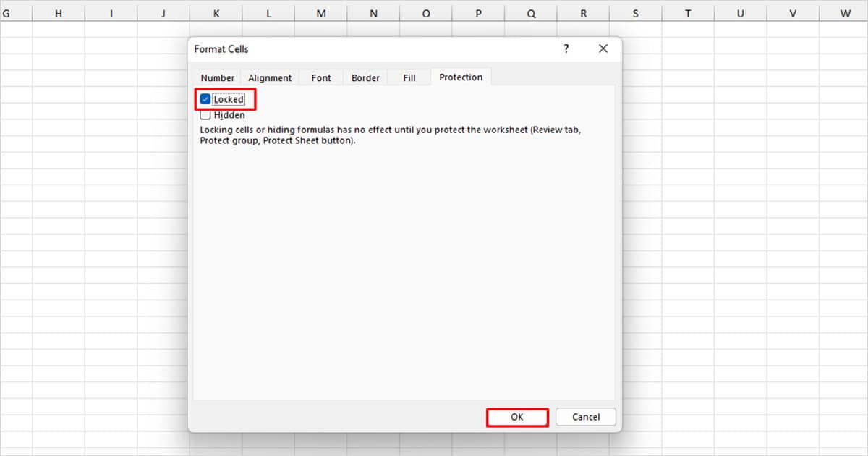Confirm changes with the OK button

pos(517,417)
